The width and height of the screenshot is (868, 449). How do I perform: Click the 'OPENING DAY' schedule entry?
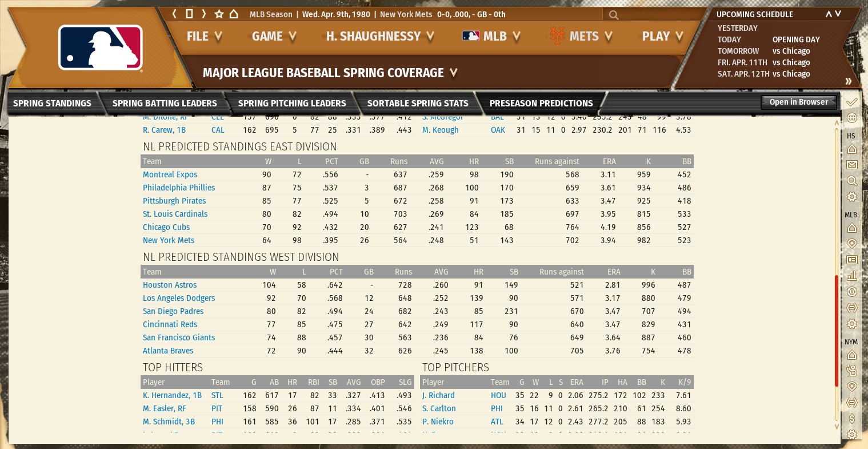click(x=796, y=39)
